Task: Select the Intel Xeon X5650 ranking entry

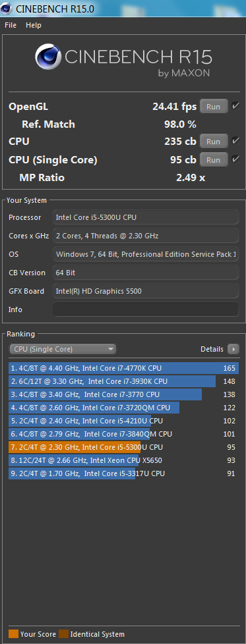Action: click(123, 460)
